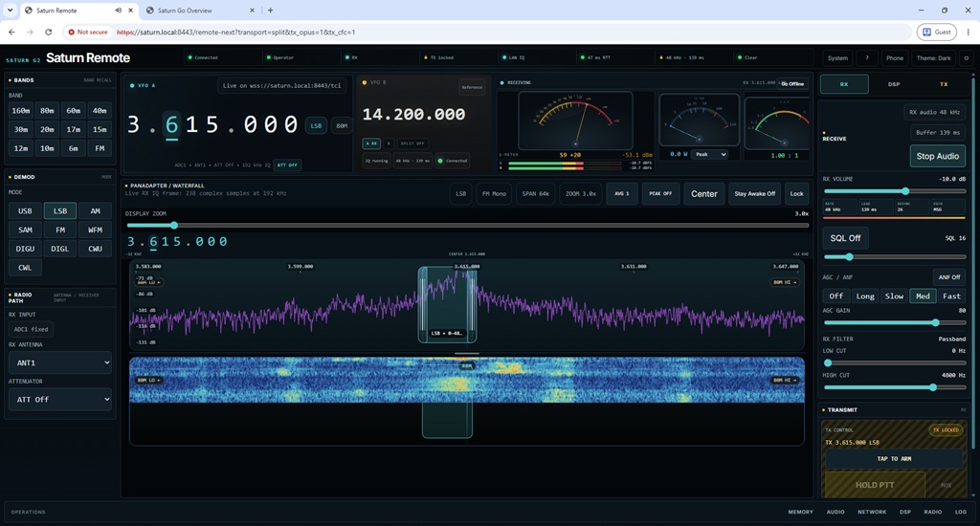Image resolution: width=980 pixels, height=526 pixels.
Task: Select the B button next to A RX
Action: [x=389, y=143]
